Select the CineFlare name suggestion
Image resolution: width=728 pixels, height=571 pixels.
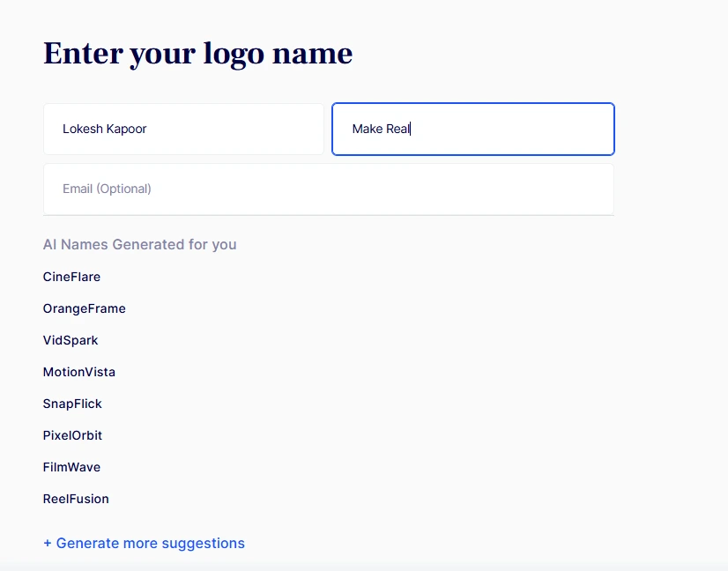pyautogui.click(x=71, y=277)
